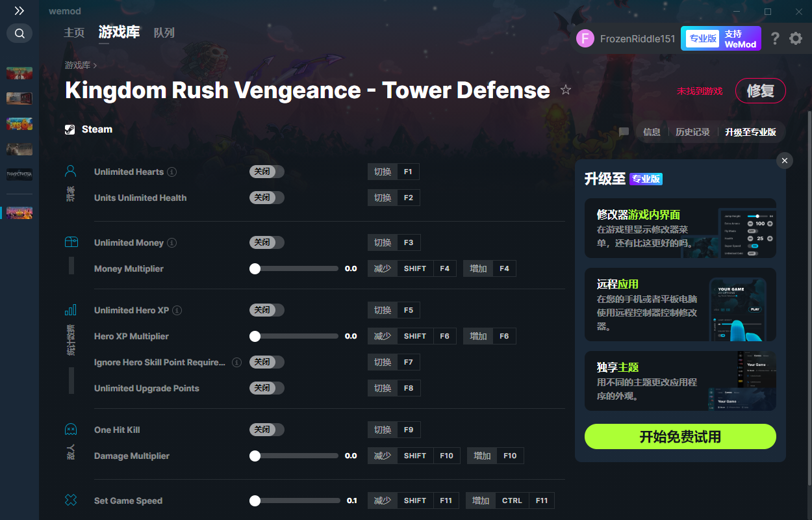The image size is (812, 520).
Task: Open the fifth game thumbnail in sidebar
Action: 19,174
